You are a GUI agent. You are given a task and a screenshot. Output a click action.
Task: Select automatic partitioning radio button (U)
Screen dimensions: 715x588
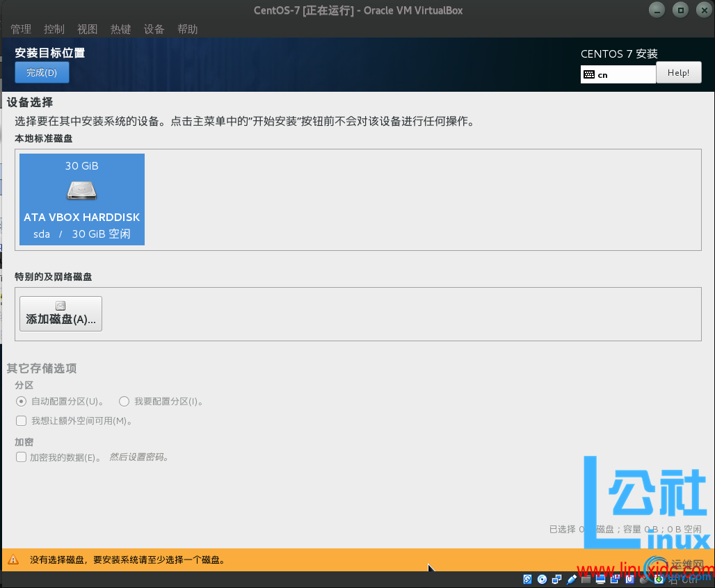point(21,402)
